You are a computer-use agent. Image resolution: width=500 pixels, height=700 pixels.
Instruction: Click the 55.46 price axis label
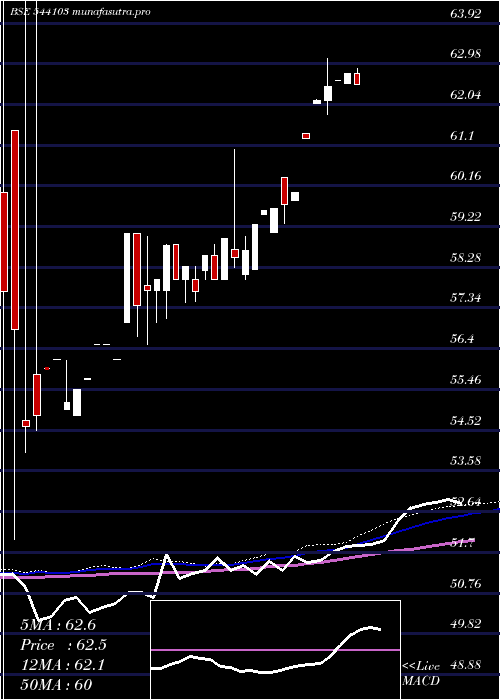(466, 380)
